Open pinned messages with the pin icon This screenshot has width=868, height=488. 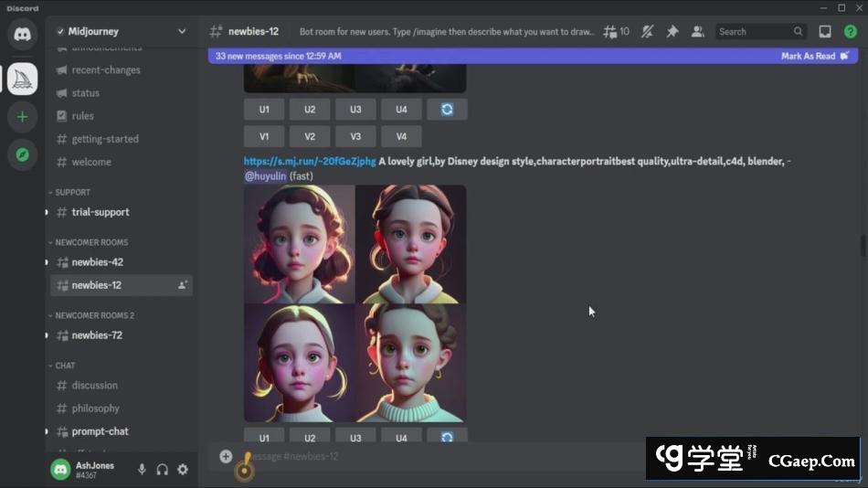[x=672, y=31]
